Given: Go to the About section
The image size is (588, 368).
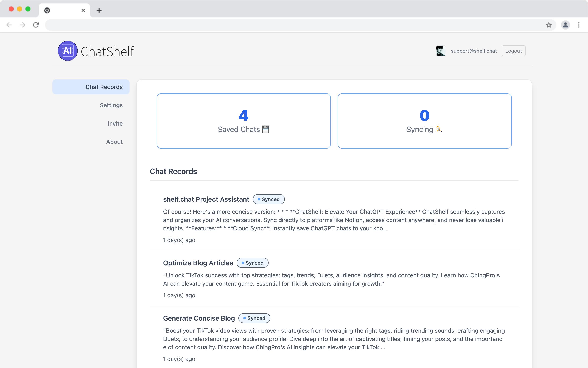Looking at the screenshot, I should 114,142.
